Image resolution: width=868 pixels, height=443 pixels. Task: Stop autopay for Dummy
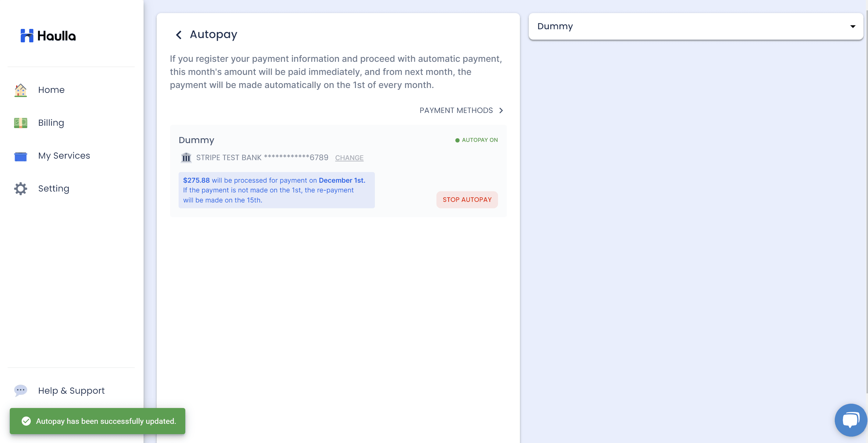(467, 200)
